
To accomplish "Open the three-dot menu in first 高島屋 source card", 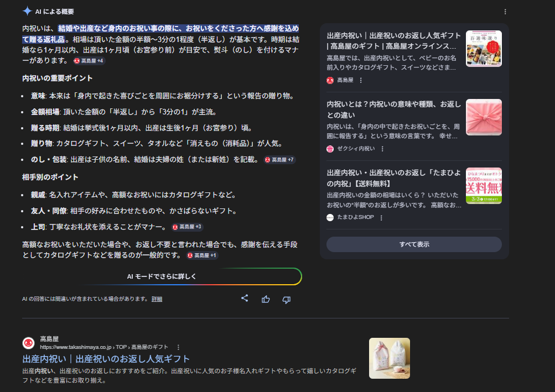I will 361,80.
